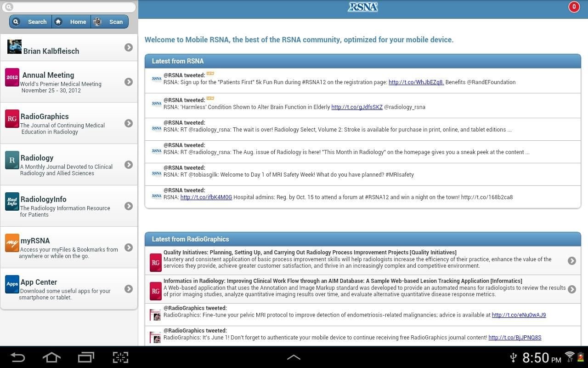Tap the up chevron in navigation bar
Viewport: 588px width, 368px height.
click(294, 357)
